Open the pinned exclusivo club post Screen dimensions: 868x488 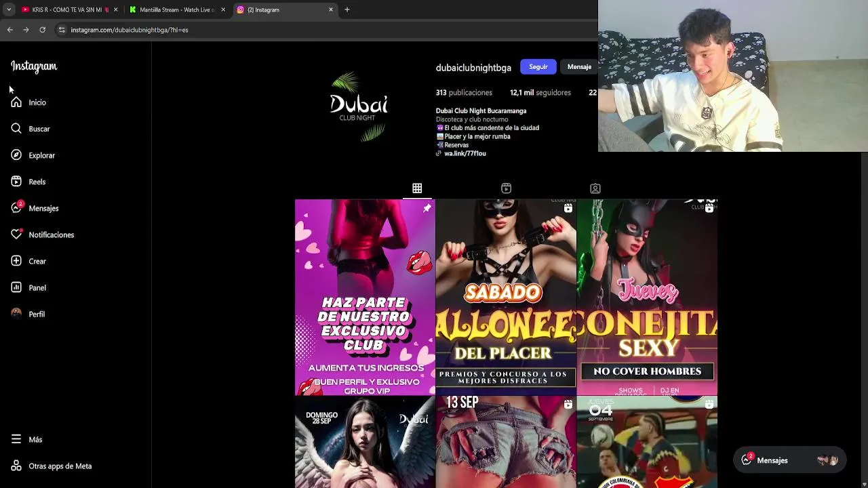(365, 297)
